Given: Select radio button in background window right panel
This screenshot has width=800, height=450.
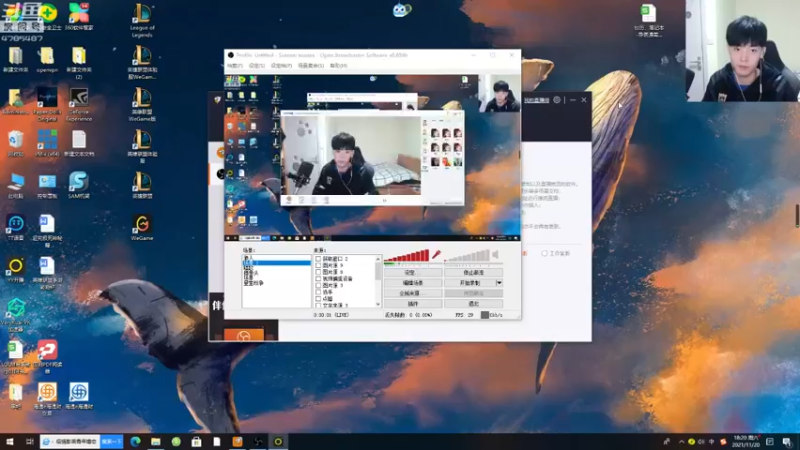Looking at the screenshot, I should point(544,253).
